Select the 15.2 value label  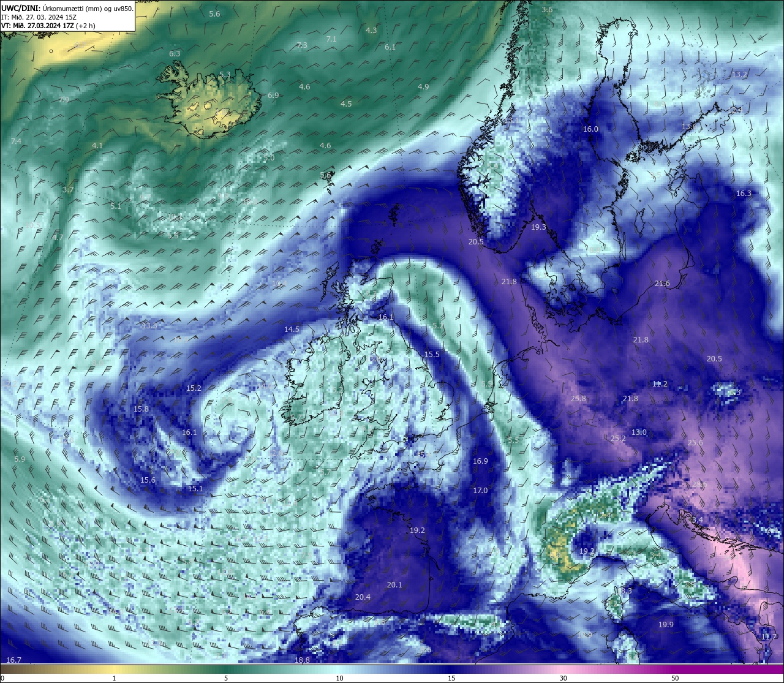coord(194,388)
